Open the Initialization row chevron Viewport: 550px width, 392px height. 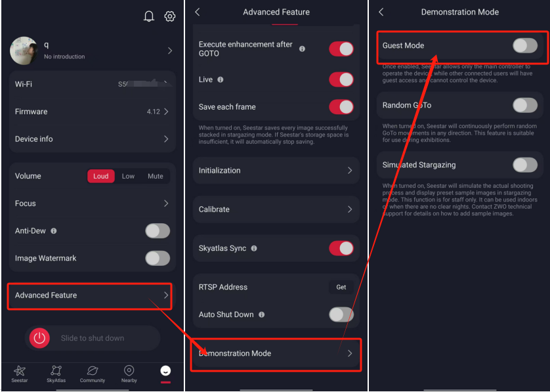350,171
